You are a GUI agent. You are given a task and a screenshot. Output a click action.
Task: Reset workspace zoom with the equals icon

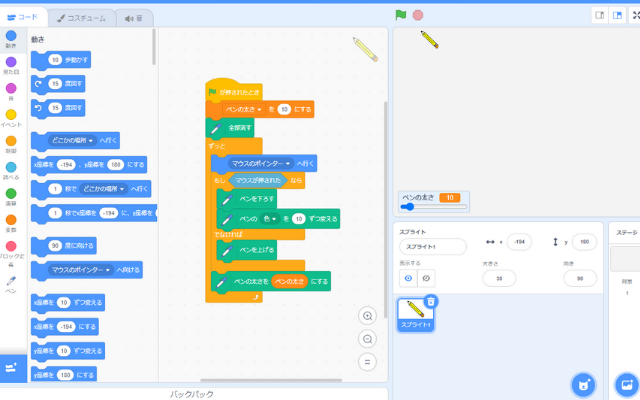[x=367, y=361]
